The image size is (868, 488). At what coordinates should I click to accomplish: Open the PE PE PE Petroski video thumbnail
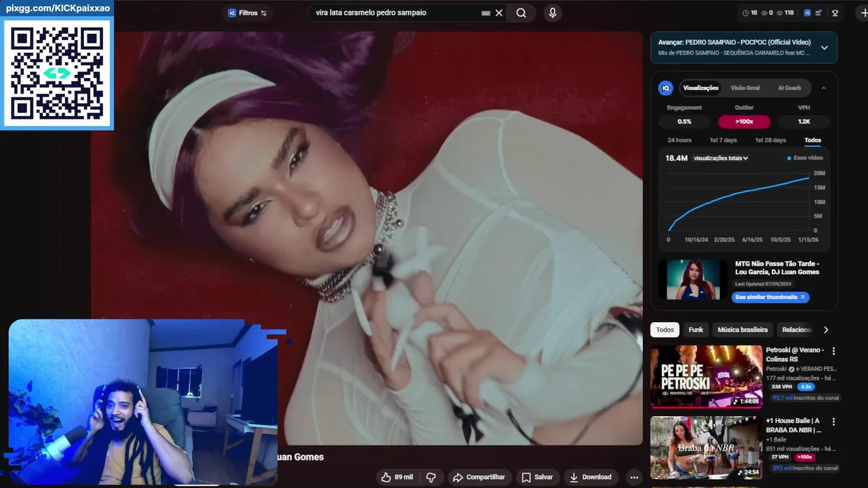pos(706,377)
